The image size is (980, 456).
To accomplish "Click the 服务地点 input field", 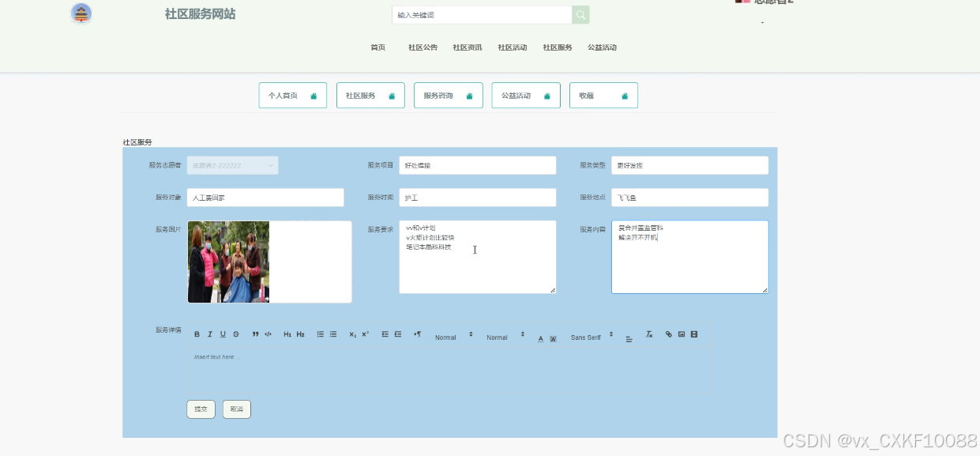I will pyautogui.click(x=690, y=198).
